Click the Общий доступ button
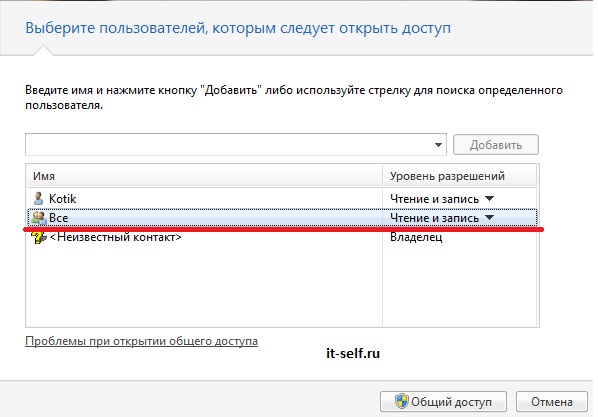Viewport: 598px width, 417px height. point(443,402)
